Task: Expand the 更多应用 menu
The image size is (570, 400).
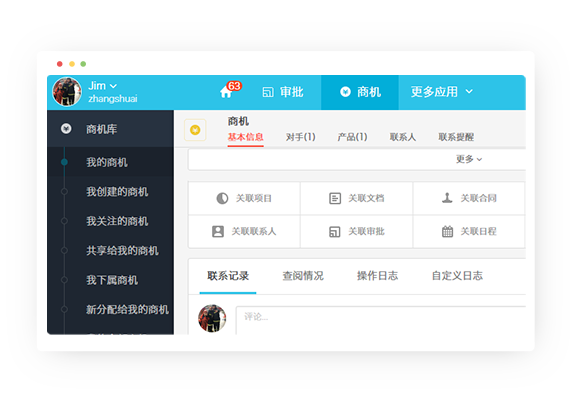Action: (442, 92)
